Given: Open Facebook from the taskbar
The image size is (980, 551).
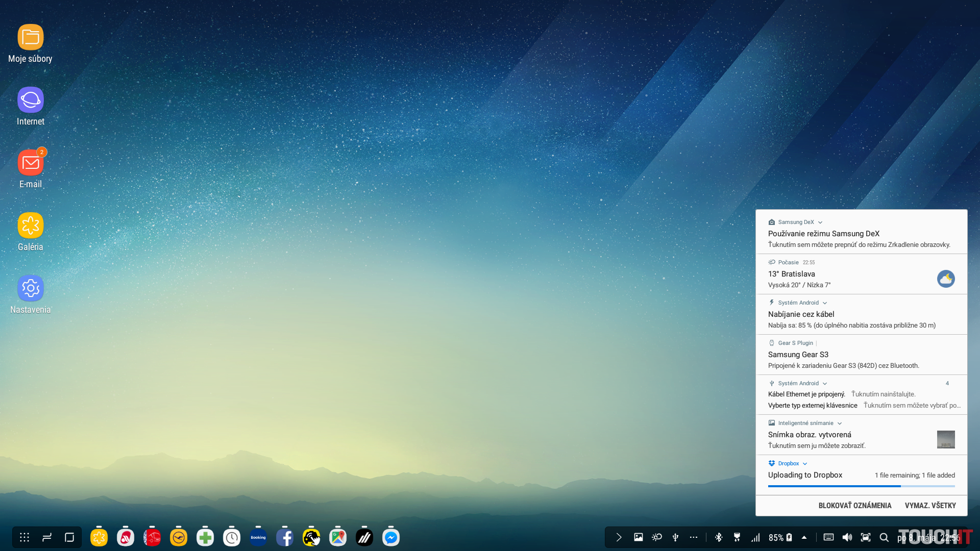Looking at the screenshot, I should [x=285, y=537].
